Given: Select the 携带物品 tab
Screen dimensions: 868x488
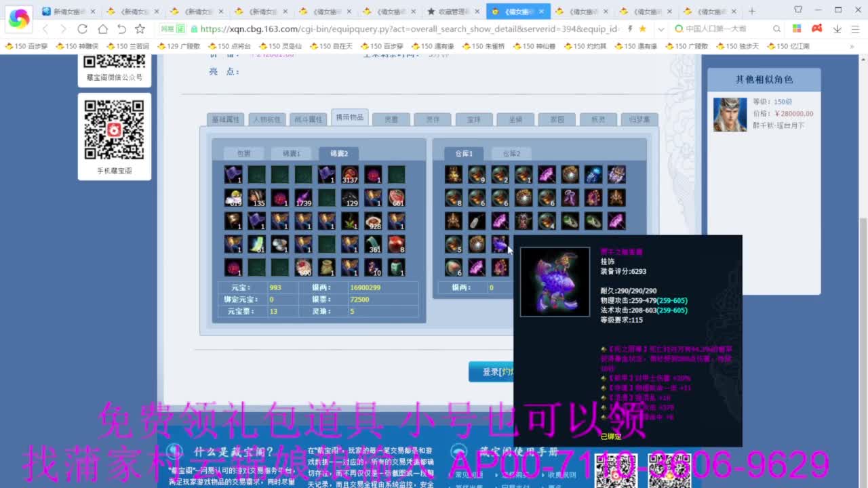Looking at the screenshot, I should pos(350,117).
